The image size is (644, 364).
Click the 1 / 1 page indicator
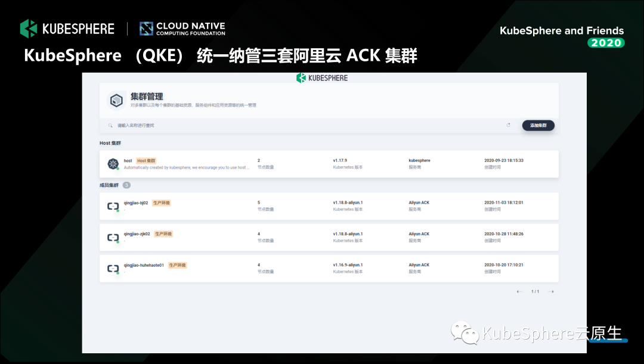[x=535, y=291]
